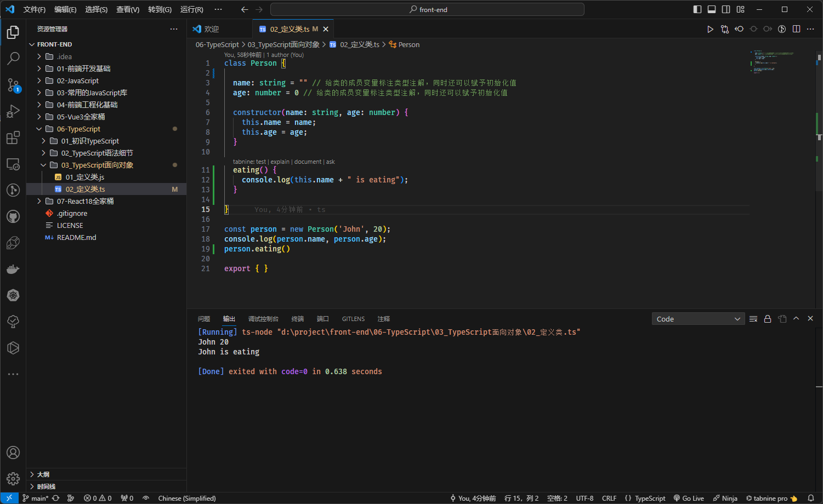Open the Code output channel dropdown
Screen dimensions: 823x504
[698, 319]
